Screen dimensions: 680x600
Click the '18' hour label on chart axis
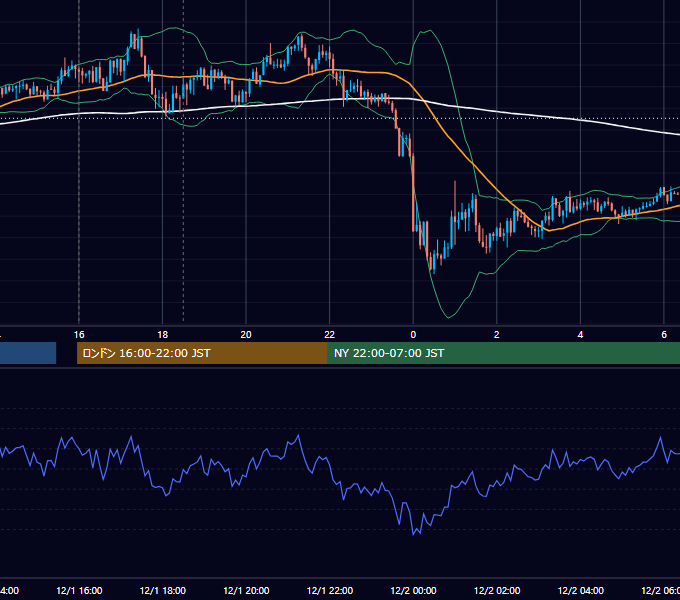[163, 335]
